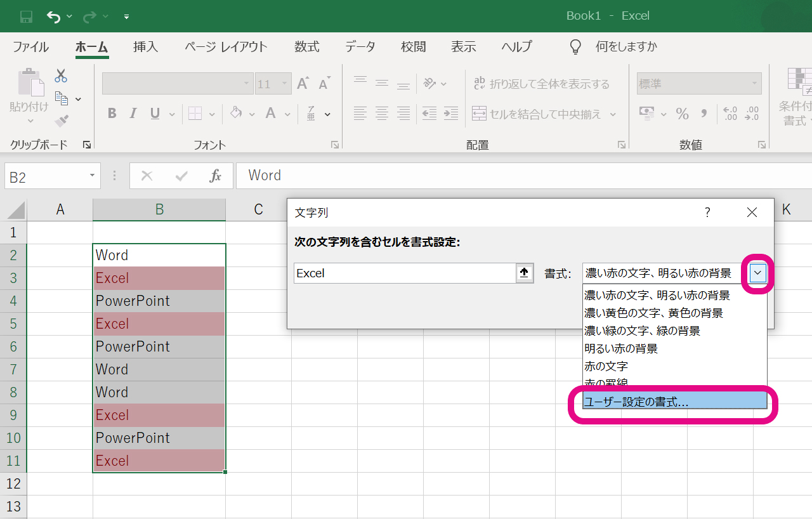
Task: Open the ページ レイアウト tab
Action: coord(226,47)
